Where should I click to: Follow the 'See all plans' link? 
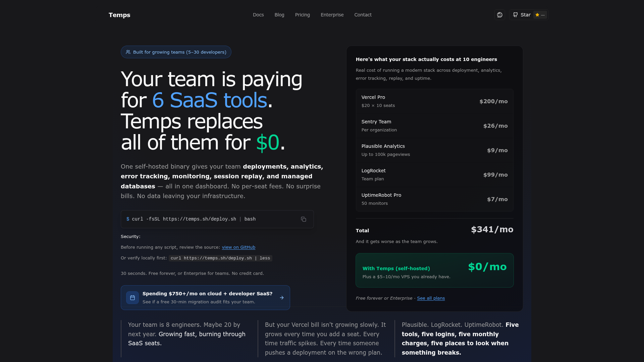(431, 298)
